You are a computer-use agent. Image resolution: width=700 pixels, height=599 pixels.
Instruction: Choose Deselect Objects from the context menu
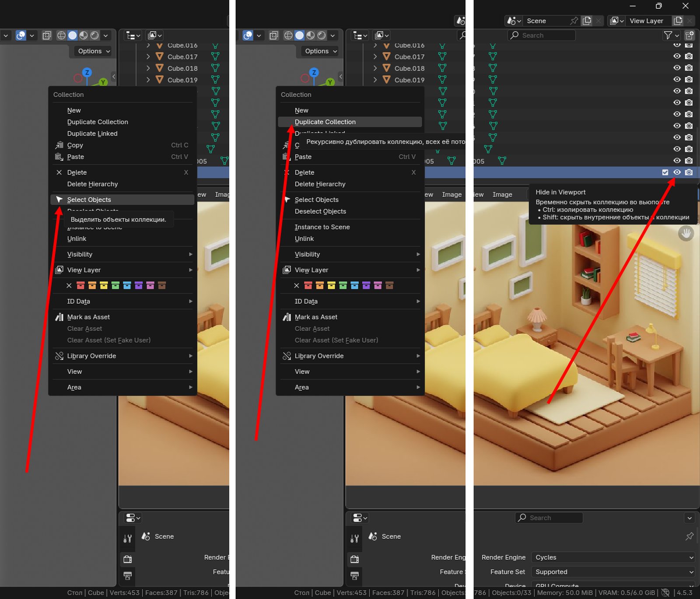click(320, 211)
